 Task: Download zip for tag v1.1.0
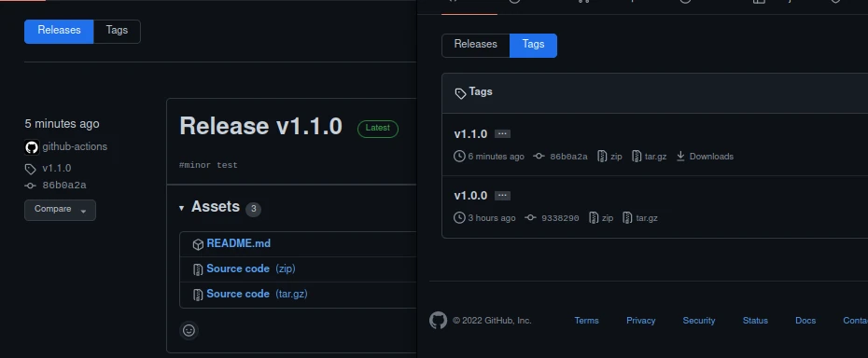(x=616, y=157)
